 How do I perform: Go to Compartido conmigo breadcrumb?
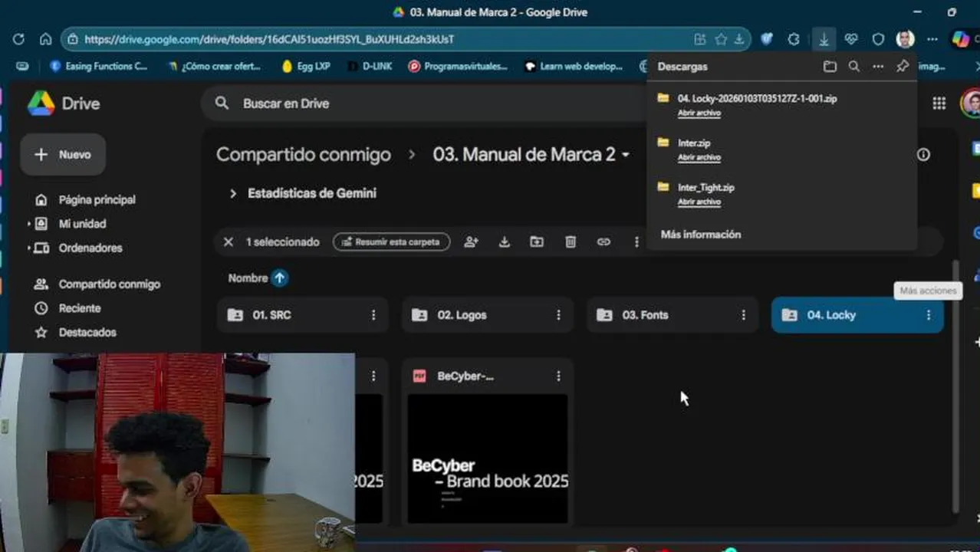(304, 155)
